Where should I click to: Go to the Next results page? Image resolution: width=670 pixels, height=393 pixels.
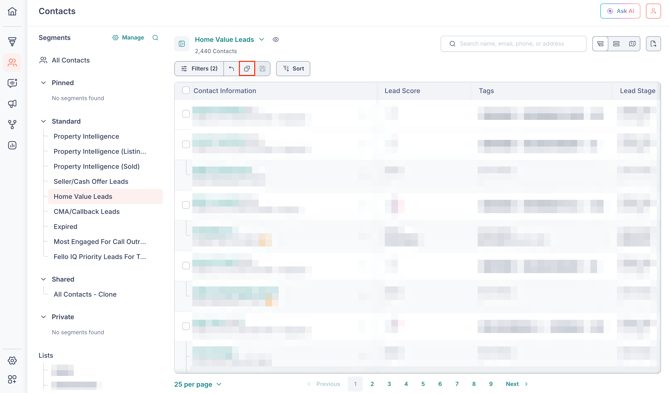tap(516, 384)
